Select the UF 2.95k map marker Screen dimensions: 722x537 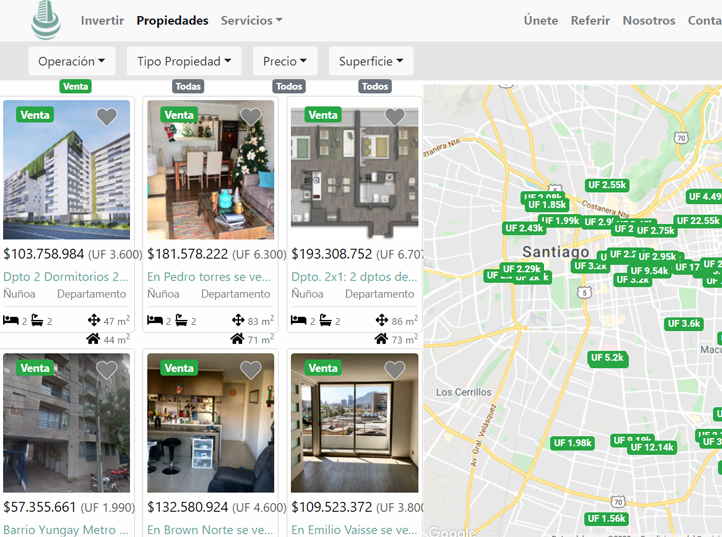pyautogui.click(x=658, y=256)
